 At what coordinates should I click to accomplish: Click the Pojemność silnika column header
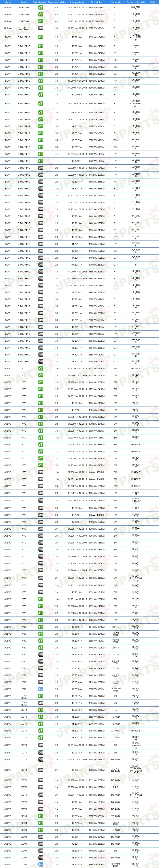click(57, 2)
